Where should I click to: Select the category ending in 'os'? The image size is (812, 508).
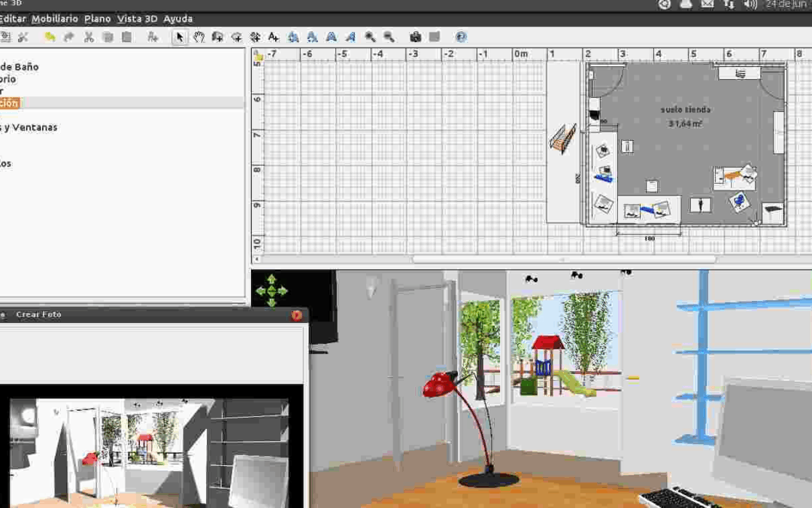point(6,163)
